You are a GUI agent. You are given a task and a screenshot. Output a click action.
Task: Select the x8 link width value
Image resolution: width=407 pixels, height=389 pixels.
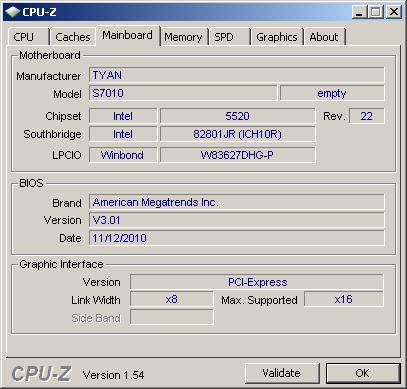click(x=171, y=299)
